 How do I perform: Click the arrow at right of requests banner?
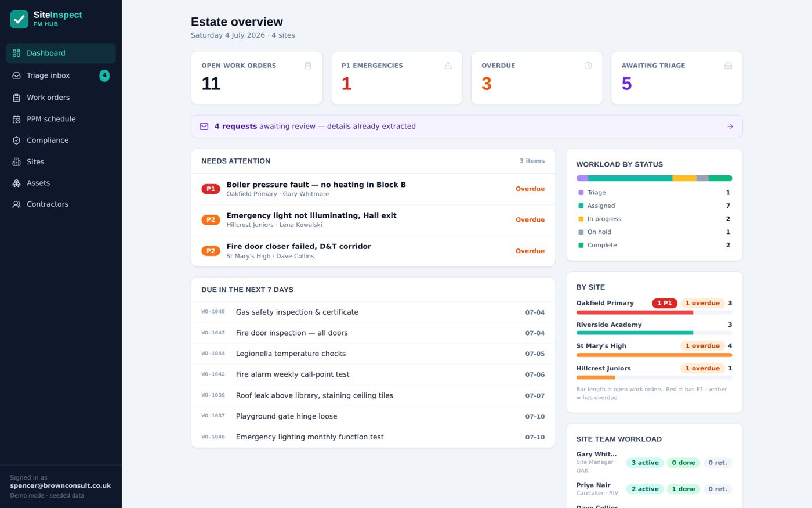pos(730,127)
